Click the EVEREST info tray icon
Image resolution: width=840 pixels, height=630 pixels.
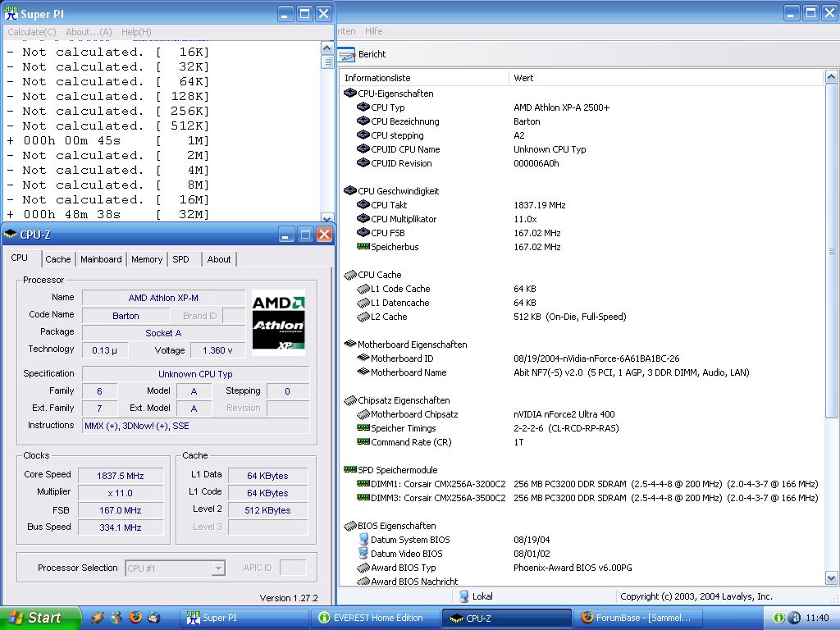pyautogui.click(x=779, y=618)
